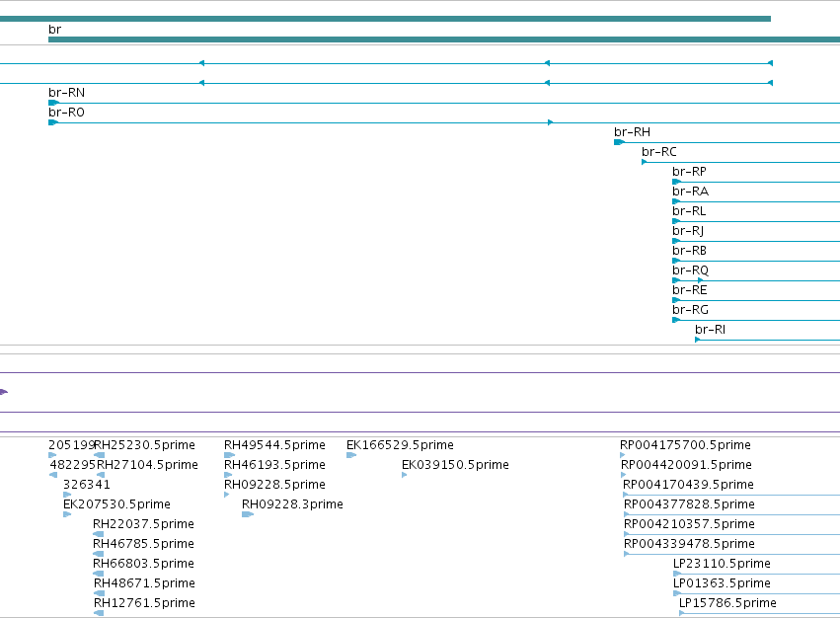The width and height of the screenshot is (840, 618).
Task: Click the RH22037.5prime arrow glyph
Action: click(98, 534)
